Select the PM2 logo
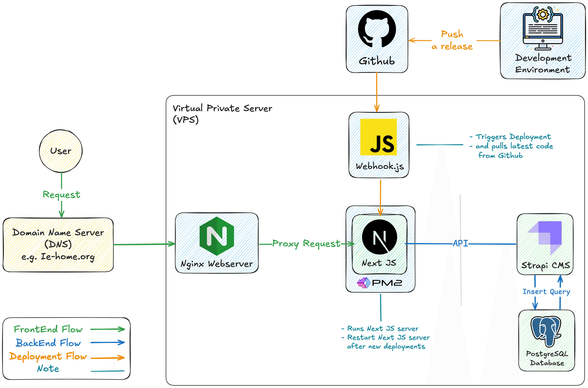 [380, 283]
